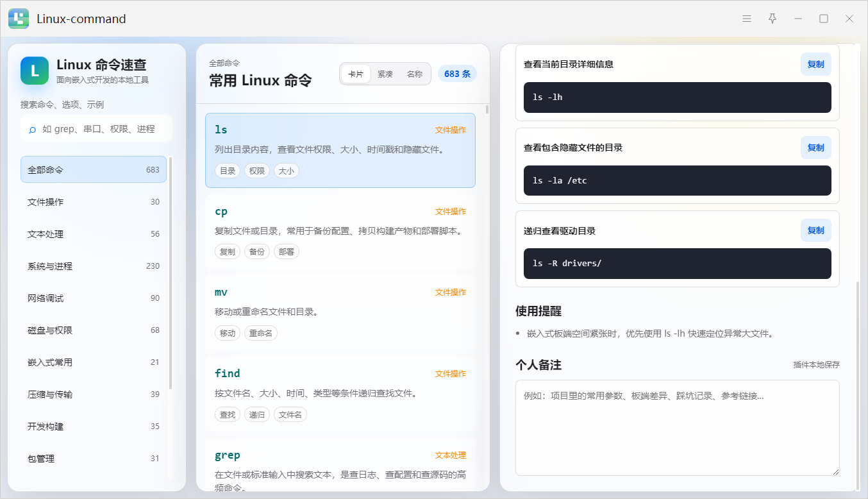Click the 重命名 tag on mv card

pos(261,334)
